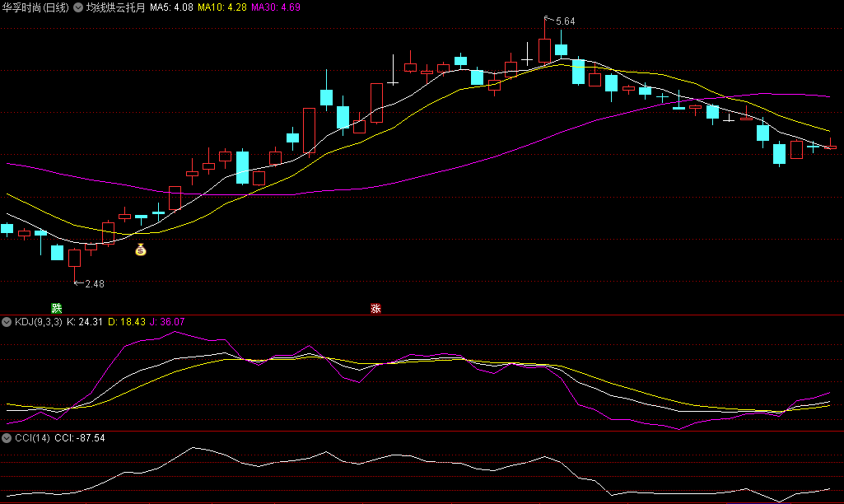Click the CCI(14) indicator label
Screen dimensions: 844x504
coord(33,438)
